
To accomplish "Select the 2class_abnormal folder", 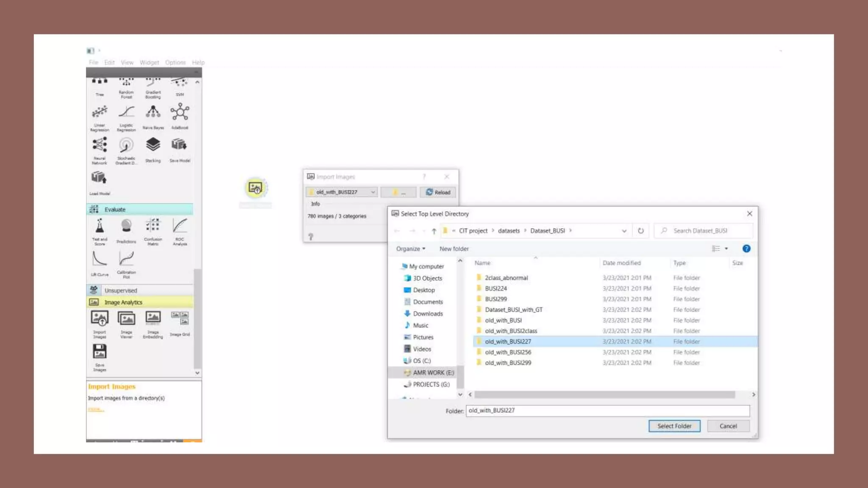I will (506, 278).
